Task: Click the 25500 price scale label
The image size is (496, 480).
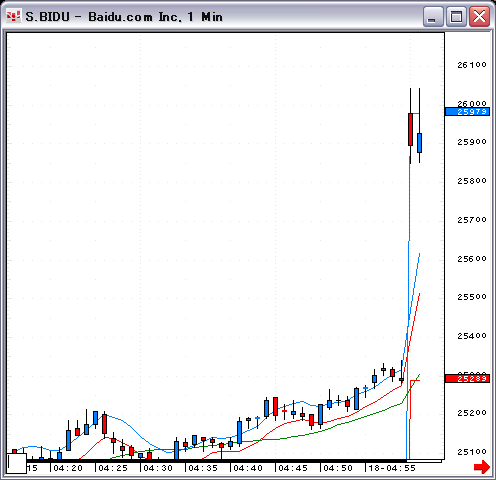Action: click(x=472, y=297)
